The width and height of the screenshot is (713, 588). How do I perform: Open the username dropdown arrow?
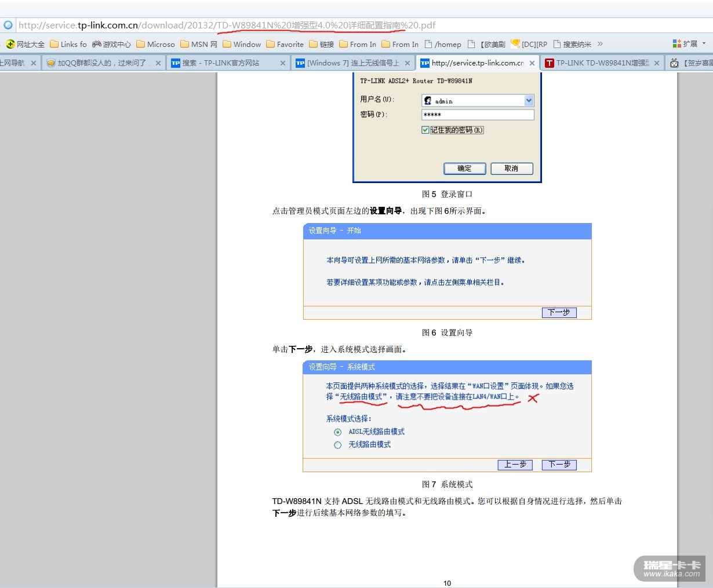tap(529, 101)
